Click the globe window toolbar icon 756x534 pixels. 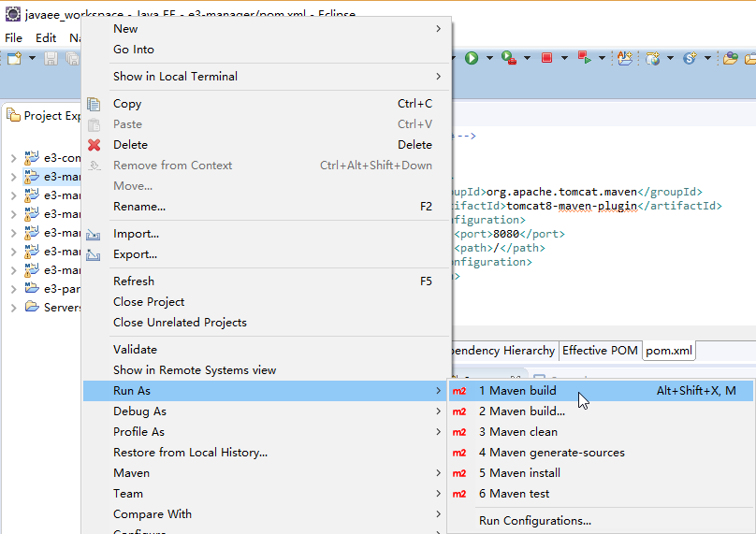pos(653,58)
